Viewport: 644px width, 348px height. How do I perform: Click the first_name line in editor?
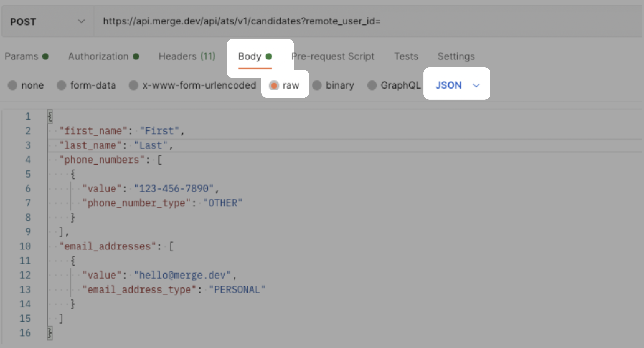pyautogui.click(x=121, y=131)
